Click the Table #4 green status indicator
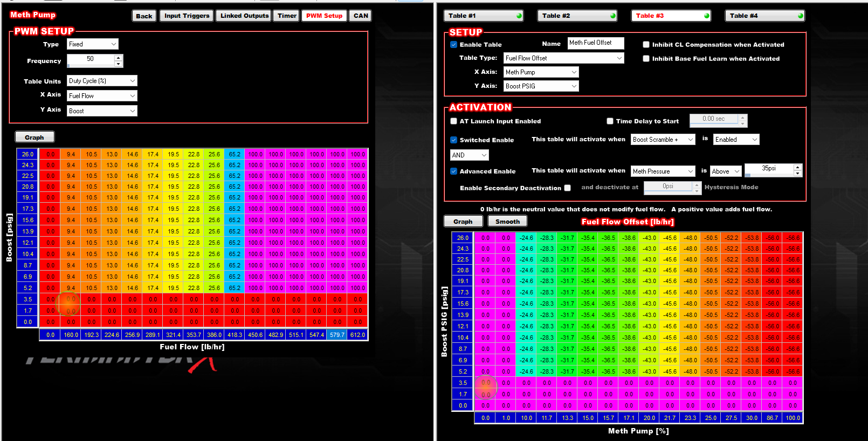Screen dimensions: 868x441 pyautogui.click(x=800, y=16)
